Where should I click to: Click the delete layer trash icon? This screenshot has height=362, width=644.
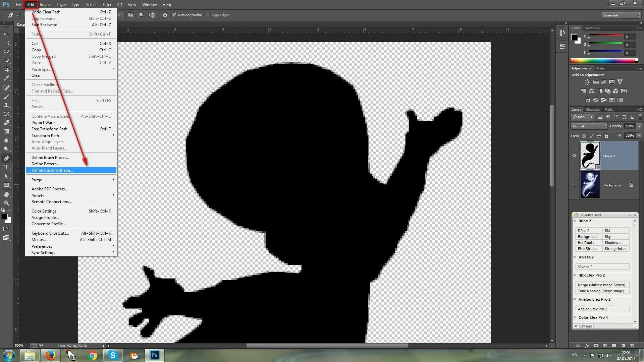632,346
